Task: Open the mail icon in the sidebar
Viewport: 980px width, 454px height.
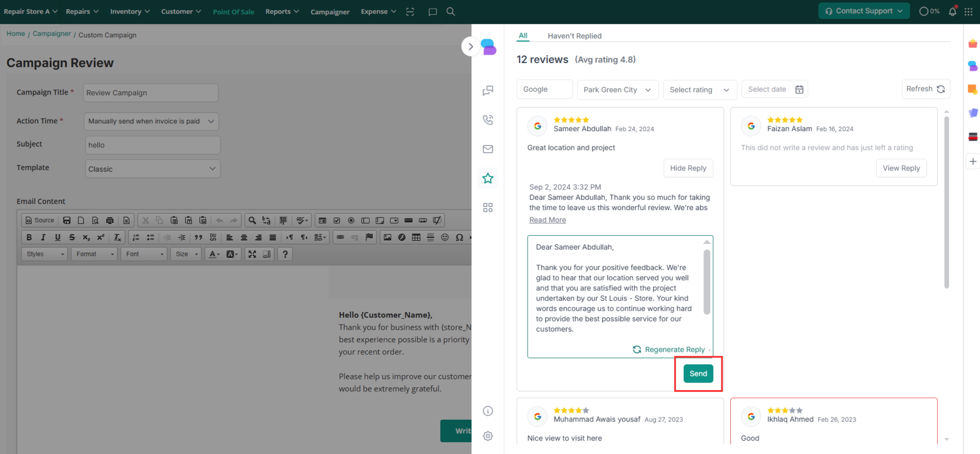Action: tap(488, 149)
